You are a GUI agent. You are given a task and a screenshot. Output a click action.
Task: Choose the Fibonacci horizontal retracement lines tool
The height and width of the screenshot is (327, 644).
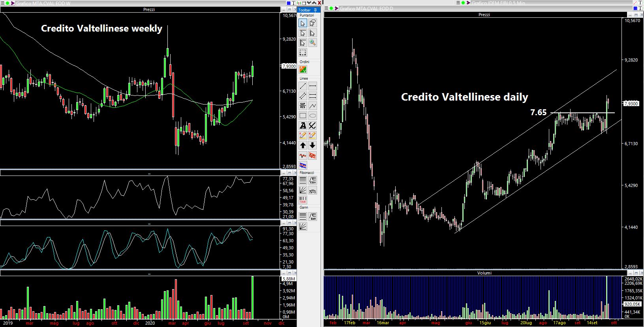pyautogui.click(x=303, y=180)
